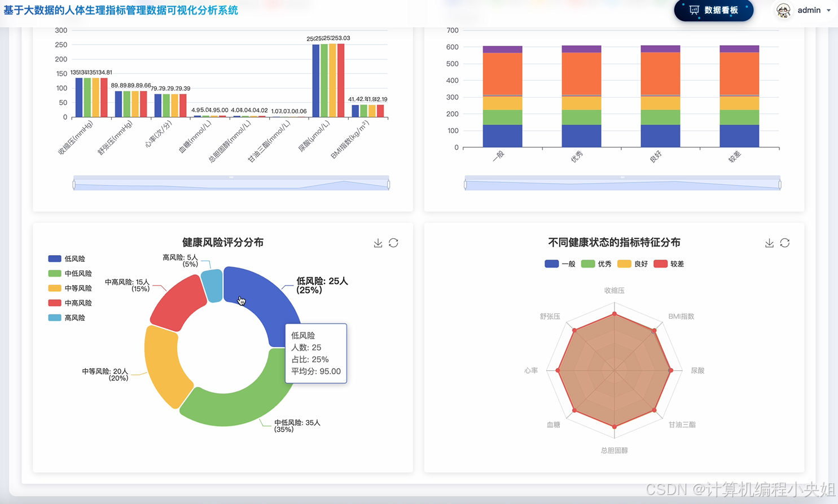Image resolution: width=838 pixels, height=504 pixels.
Task: Click the 收缩压 radar axis label
Action: pyautogui.click(x=615, y=291)
